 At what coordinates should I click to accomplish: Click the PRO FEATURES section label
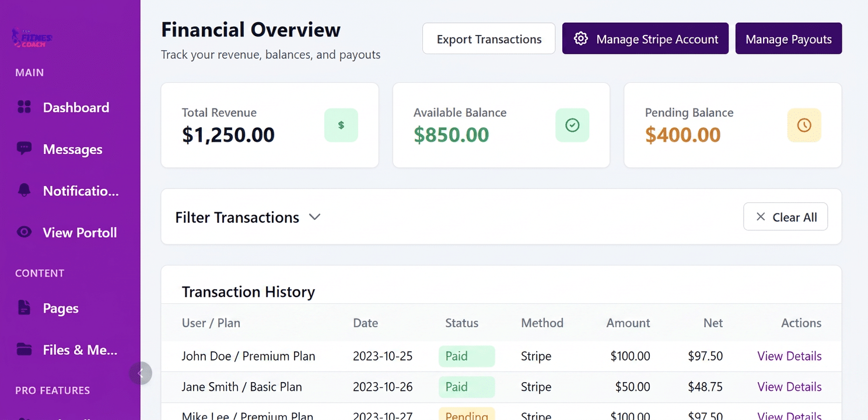pyautogui.click(x=52, y=390)
